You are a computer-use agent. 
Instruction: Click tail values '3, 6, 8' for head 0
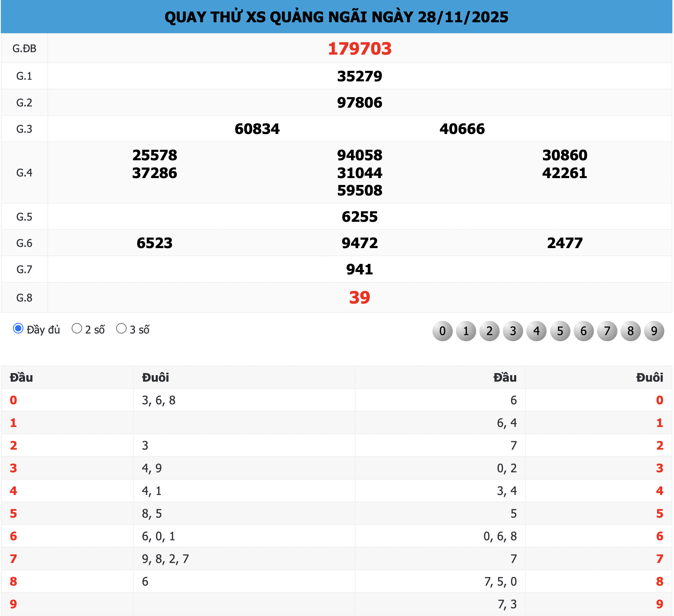(x=159, y=400)
